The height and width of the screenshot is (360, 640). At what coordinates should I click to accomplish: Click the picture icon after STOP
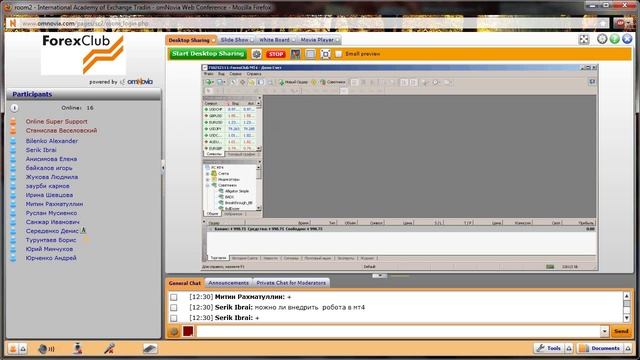[x=296, y=54]
